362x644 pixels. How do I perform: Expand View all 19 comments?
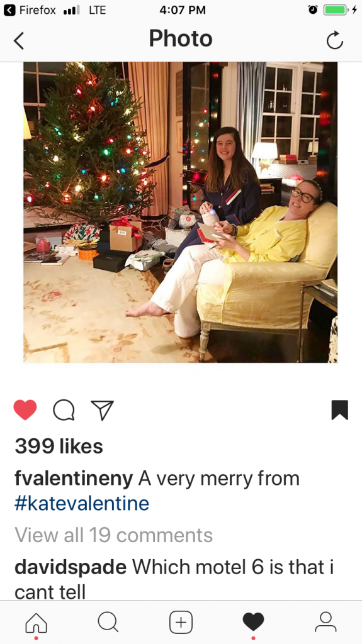(113, 535)
